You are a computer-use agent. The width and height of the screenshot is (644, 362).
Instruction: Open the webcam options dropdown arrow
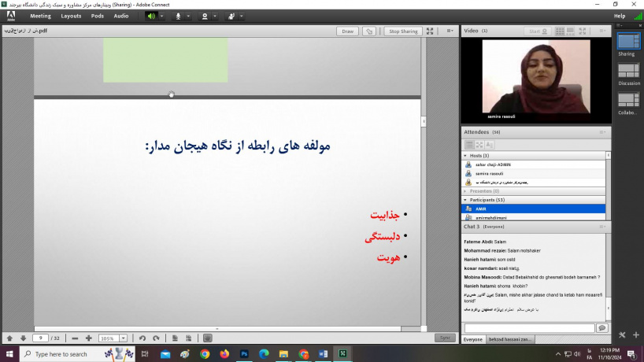(x=215, y=16)
